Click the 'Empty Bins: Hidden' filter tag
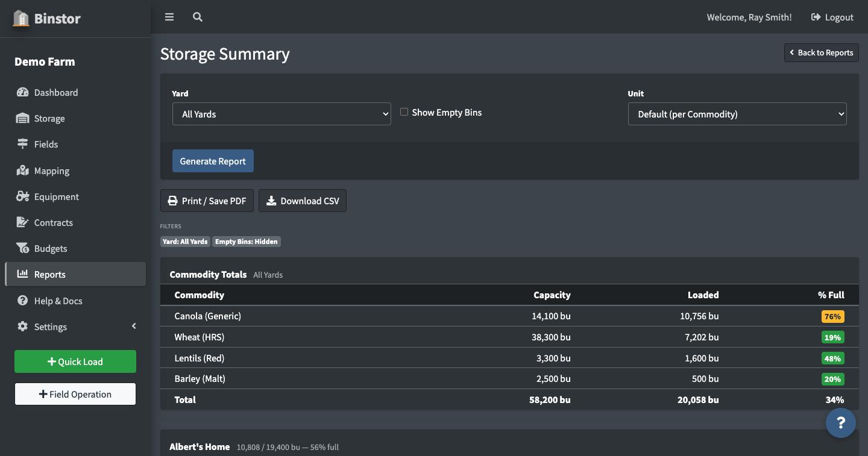This screenshot has width=868, height=456. [x=247, y=242]
